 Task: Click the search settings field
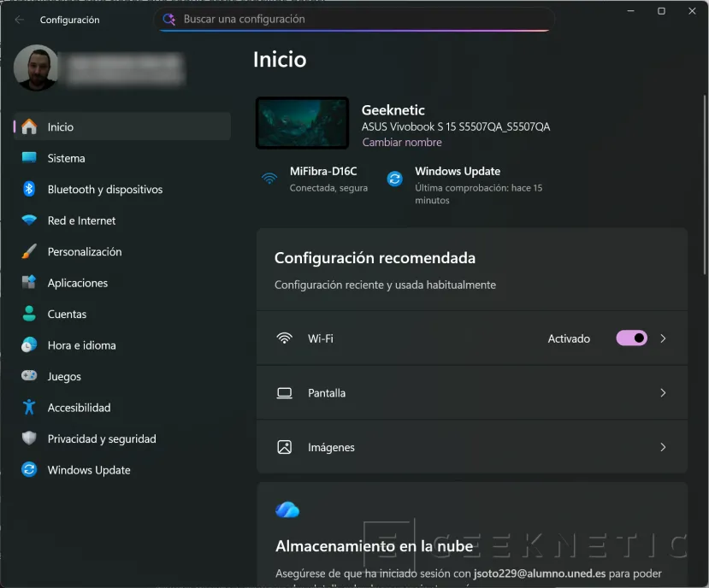353,19
